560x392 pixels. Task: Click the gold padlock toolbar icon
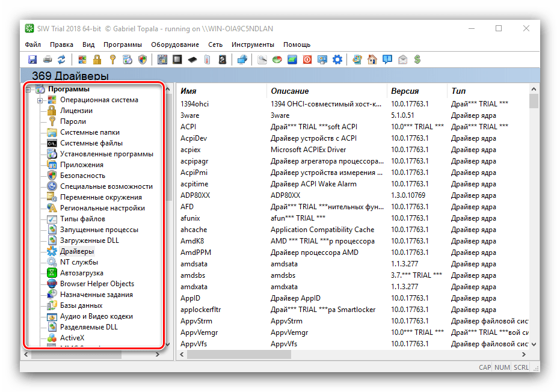click(x=97, y=60)
